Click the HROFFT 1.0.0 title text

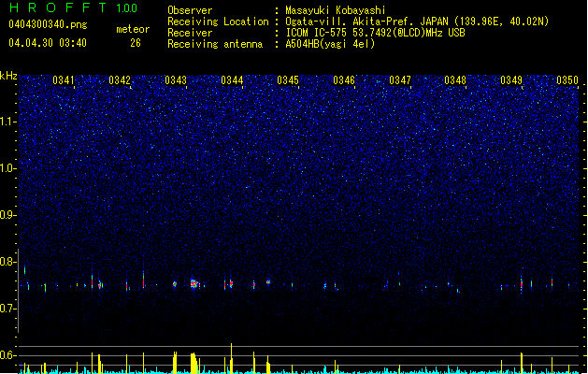pyautogui.click(x=74, y=7)
